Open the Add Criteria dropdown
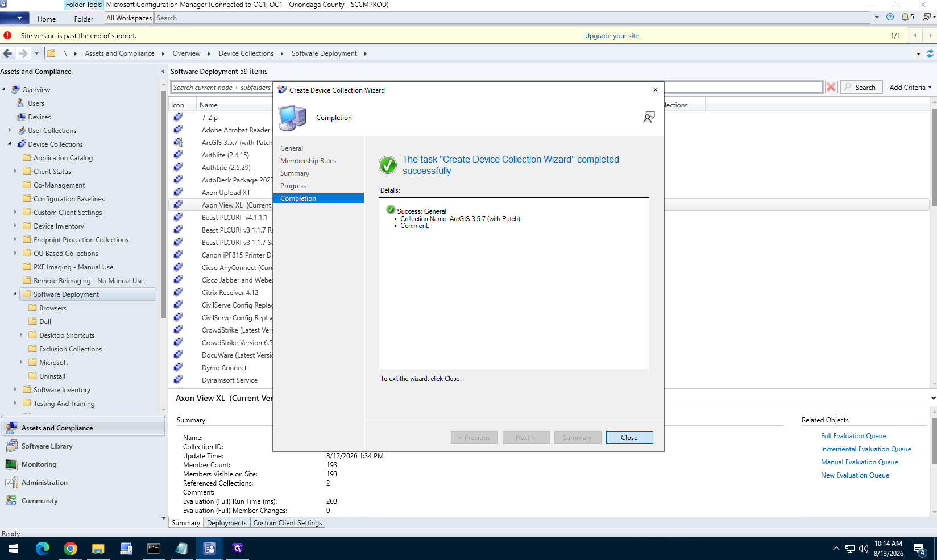This screenshot has height=560, width=937. [x=910, y=87]
